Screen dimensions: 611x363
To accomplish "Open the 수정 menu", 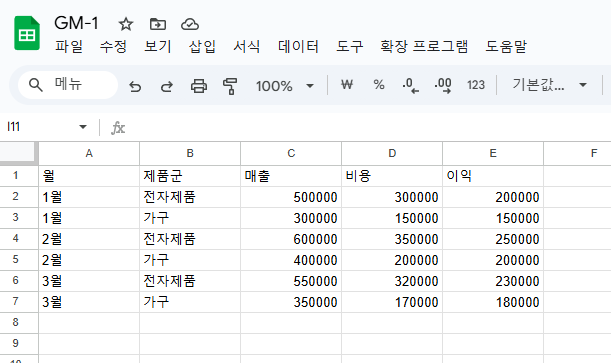I will click(x=113, y=46).
